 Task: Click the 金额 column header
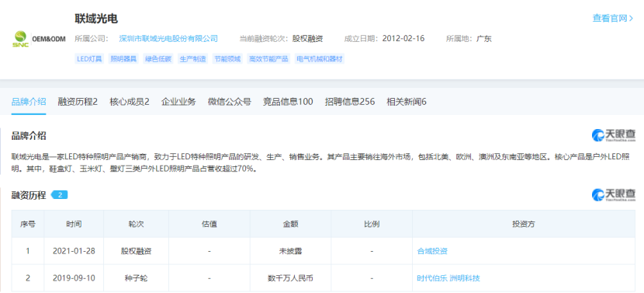pyautogui.click(x=290, y=225)
